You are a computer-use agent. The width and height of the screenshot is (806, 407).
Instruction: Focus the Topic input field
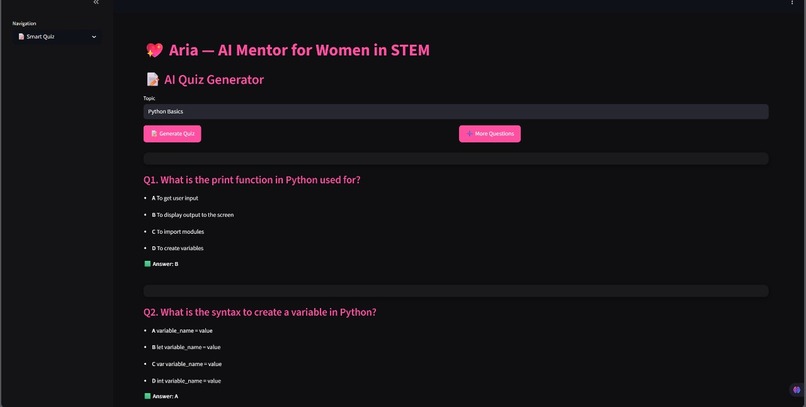[456, 112]
